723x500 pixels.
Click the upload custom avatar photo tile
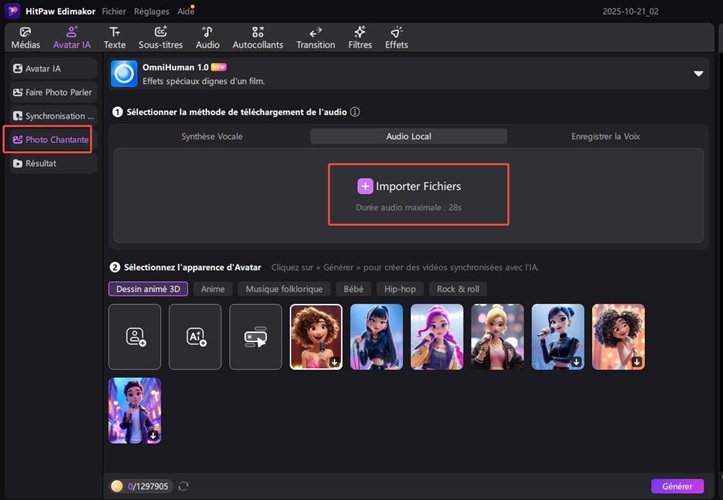(x=135, y=337)
